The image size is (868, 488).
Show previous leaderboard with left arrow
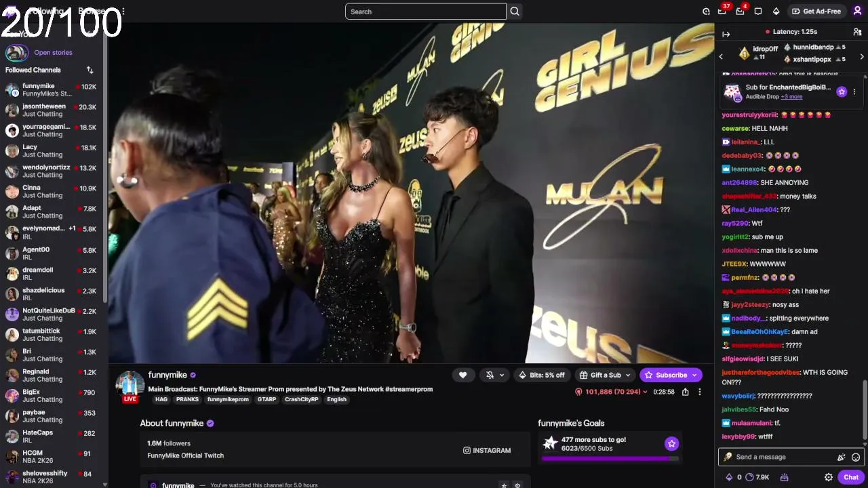(722, 56)
